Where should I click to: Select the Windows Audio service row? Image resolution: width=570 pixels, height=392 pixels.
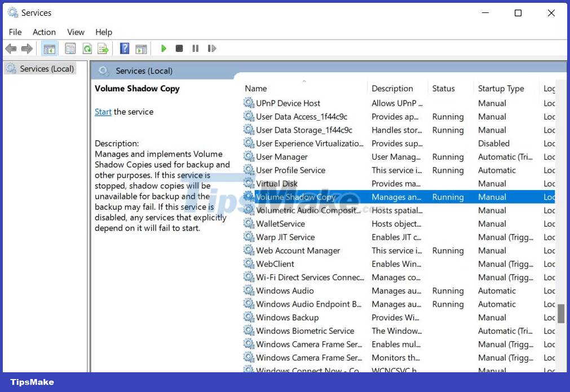pos(286,290)
